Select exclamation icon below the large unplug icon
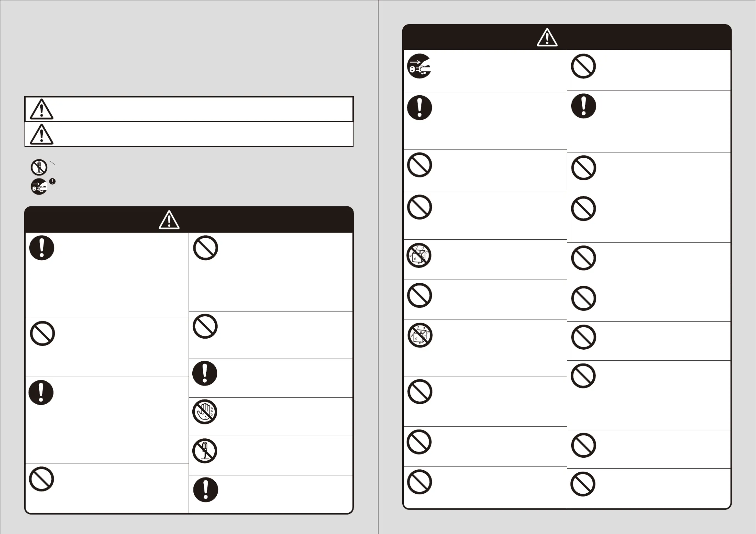The height and width of the screenshot is (534, 756). point(419,108)
